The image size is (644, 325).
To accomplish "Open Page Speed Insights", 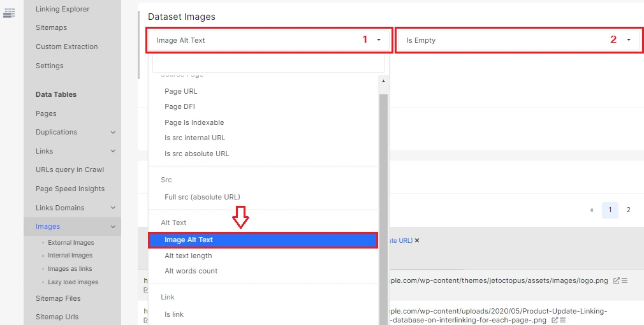I will [70, 189].
